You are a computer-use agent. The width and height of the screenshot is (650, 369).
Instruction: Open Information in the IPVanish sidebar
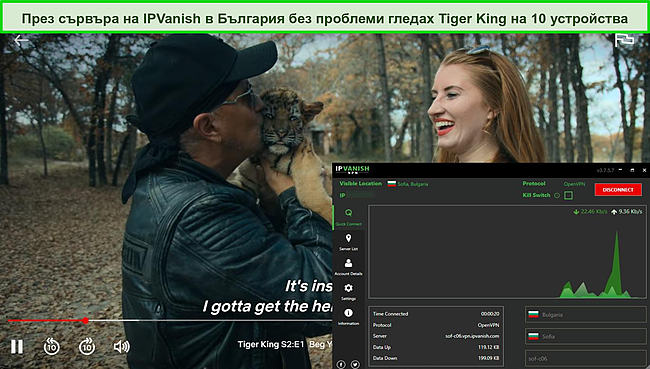(348, 316)
